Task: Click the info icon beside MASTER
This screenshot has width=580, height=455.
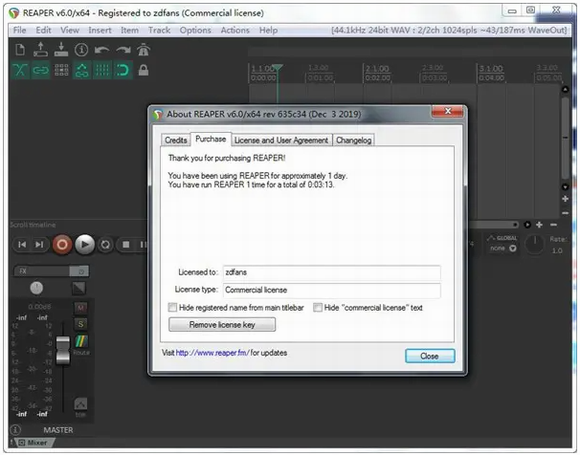Action: point(15,430)
